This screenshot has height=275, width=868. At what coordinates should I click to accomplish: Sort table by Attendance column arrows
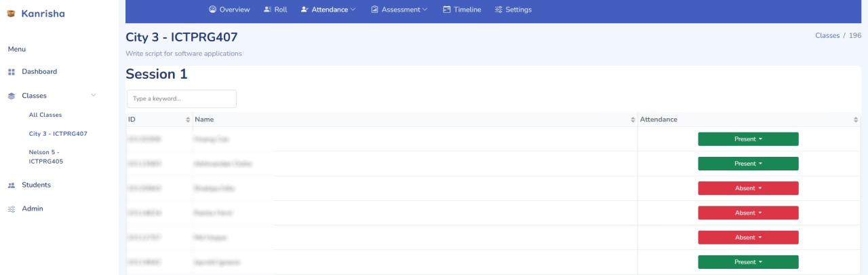pyautogui.click(x=856, y=120)
